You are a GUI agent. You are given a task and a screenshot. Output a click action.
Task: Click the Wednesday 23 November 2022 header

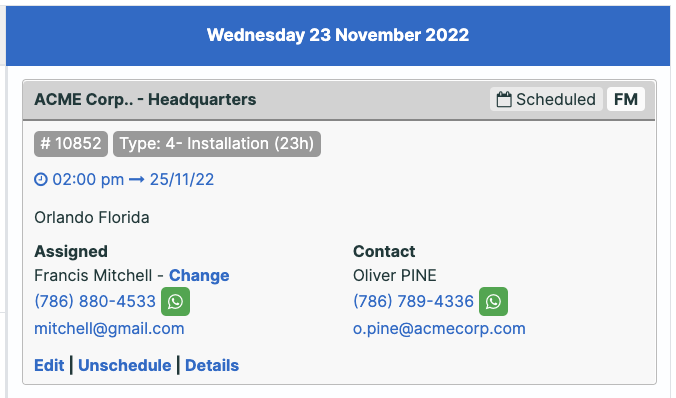tap(338, 35)
